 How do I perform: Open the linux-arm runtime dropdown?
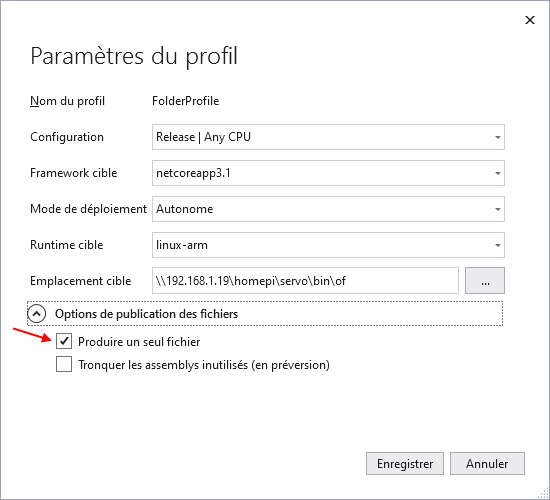tap(328, 245)
